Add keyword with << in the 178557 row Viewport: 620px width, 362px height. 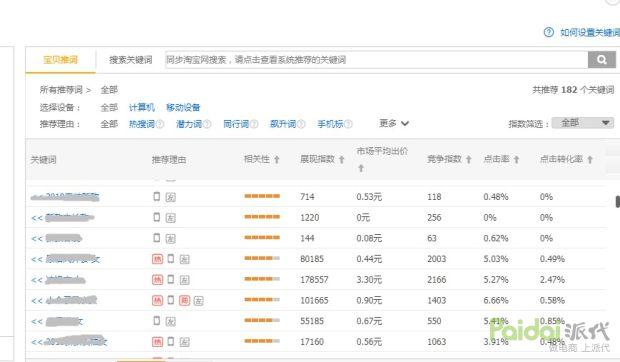click(x=37, y=280)
